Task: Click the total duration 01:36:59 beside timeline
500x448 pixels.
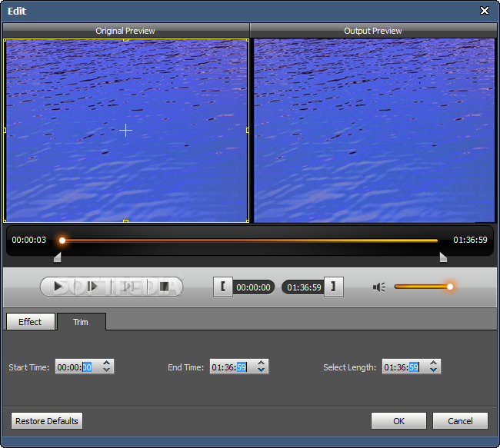Action: point(470,240)
